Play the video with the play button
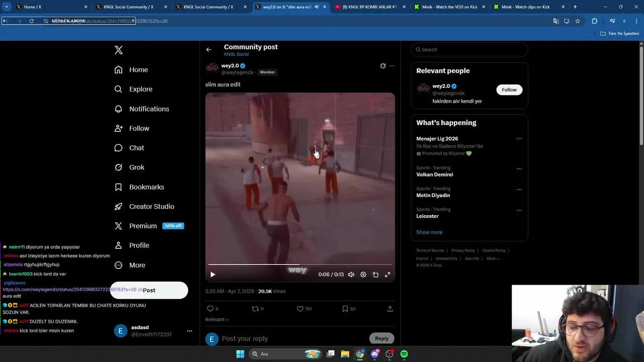Screen dimensions: 644x362 [x=213, y=275]
